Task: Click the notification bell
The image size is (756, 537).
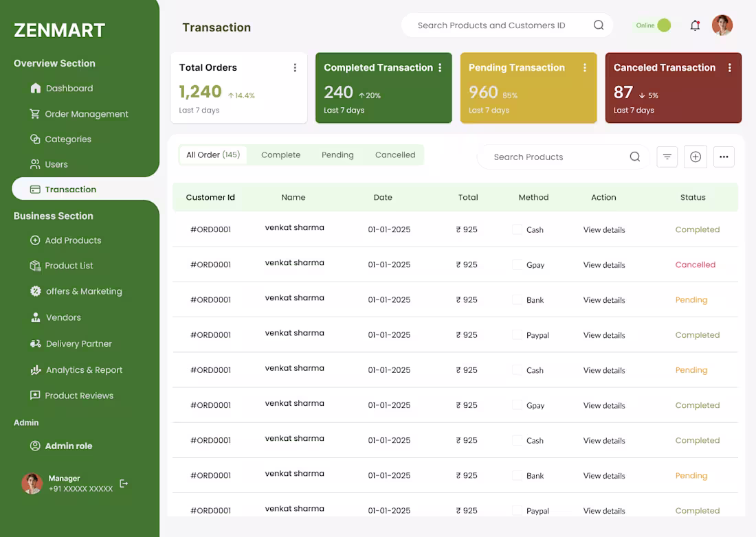Action: [x=695, y=25]
